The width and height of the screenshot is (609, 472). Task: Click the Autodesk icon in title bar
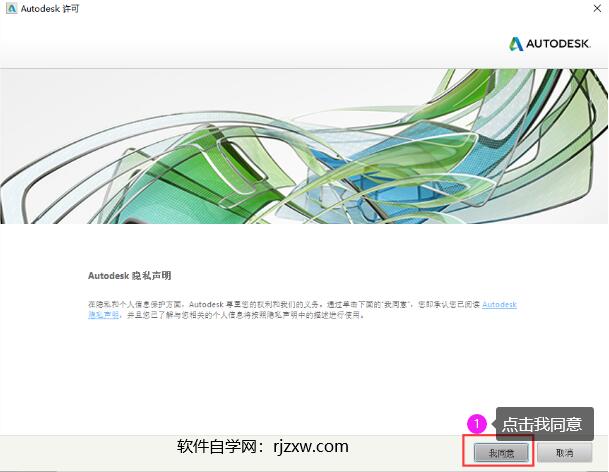tap(11, 8)
